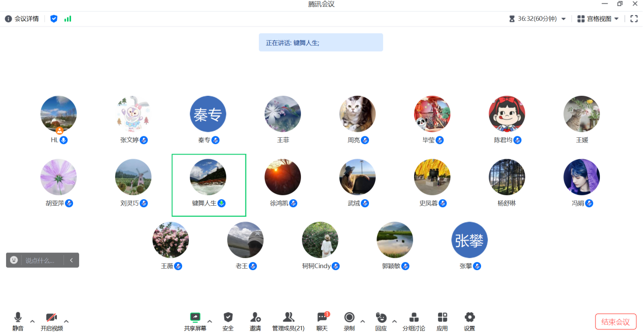Open 会议详情 meeting details
This screenshot has width=644, height=336.
click(x=21, y=18)
